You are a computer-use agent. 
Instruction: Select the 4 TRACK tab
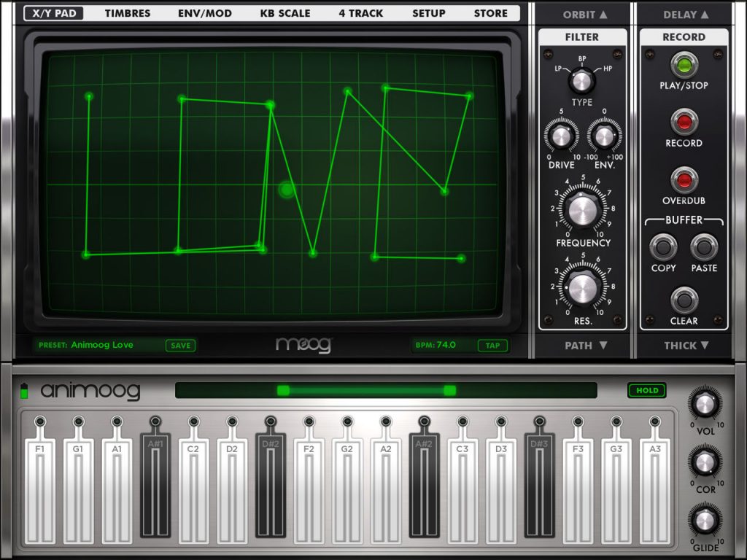click(x=360, y=13)
